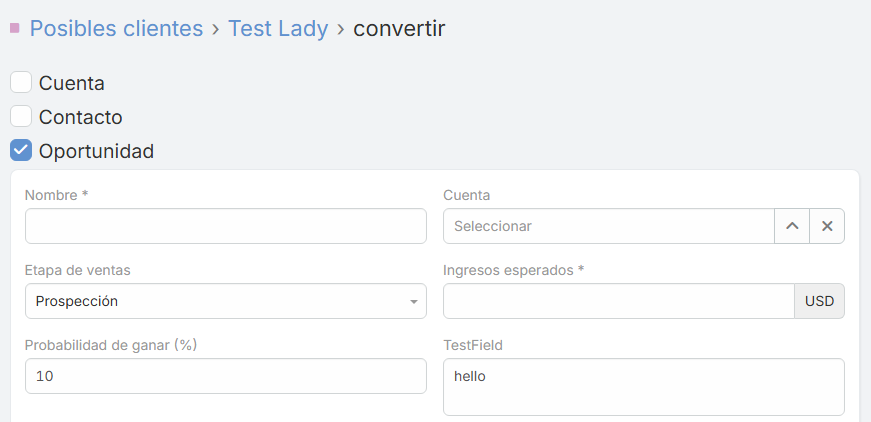Image resolution: width=871 pixels, height=422 pixels.
Task: Go to Posibles clientes breadcrumb
Action: click(x=116, y=28)
